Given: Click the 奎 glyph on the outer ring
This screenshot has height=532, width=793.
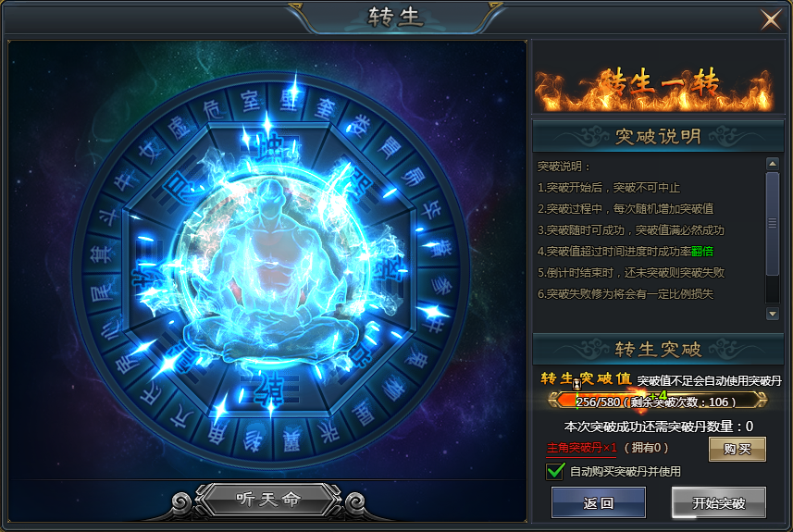Looking at the screenshot, I should pos(325,109).
